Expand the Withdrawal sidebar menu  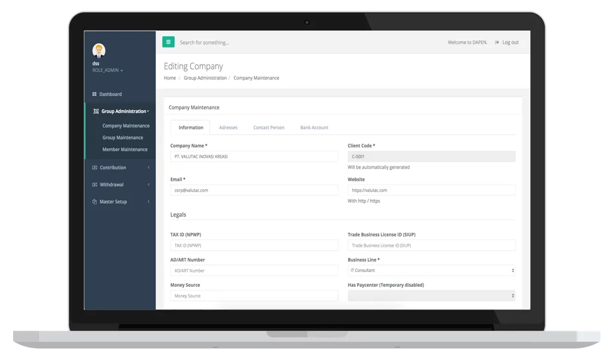pos(120,184)
